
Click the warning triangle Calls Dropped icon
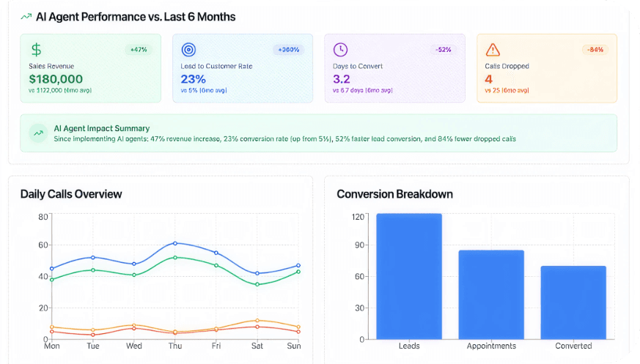tap(493, 50)
